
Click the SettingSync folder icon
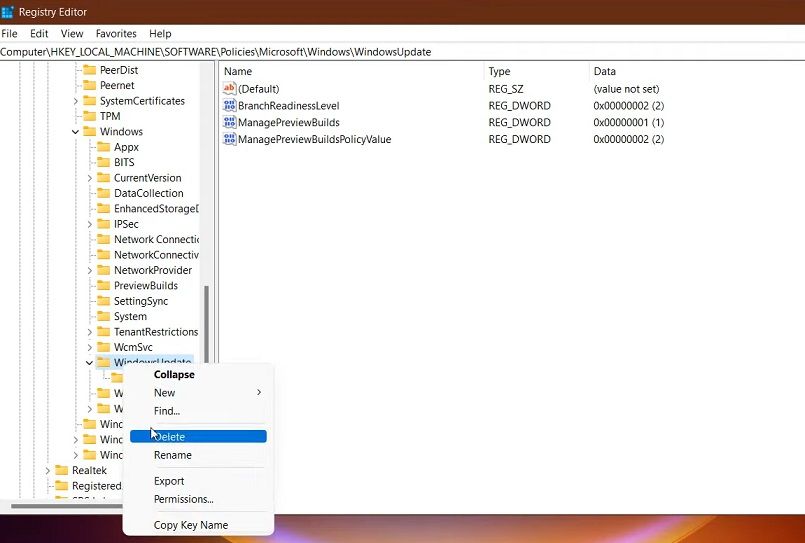(x=104, y=301)
